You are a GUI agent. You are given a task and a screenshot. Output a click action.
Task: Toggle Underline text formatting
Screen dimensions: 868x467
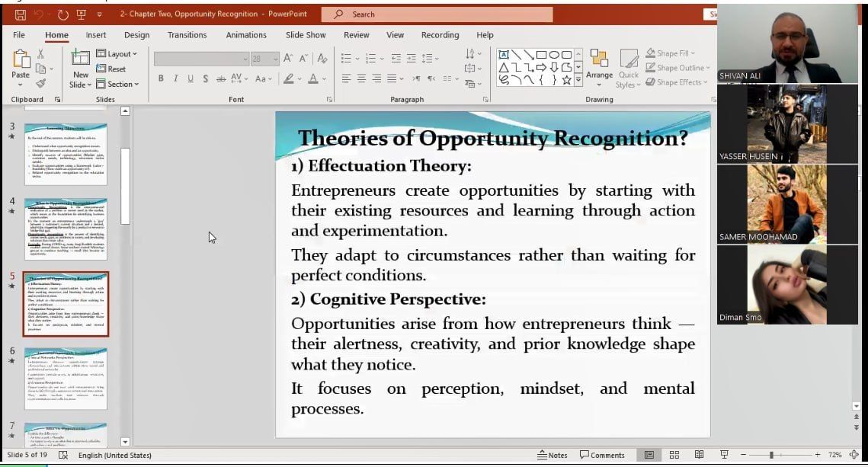coord(191,78)
